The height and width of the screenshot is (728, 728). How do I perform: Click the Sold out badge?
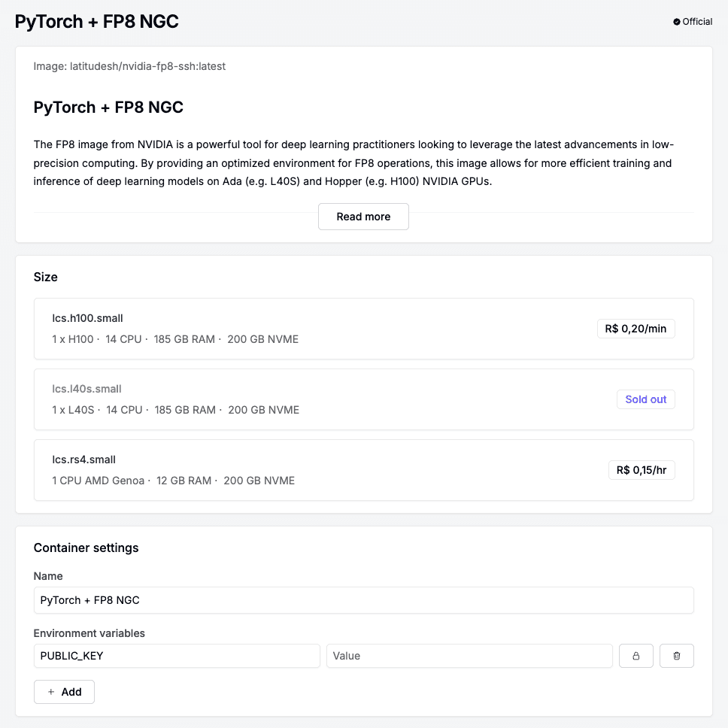pos(645,399)
